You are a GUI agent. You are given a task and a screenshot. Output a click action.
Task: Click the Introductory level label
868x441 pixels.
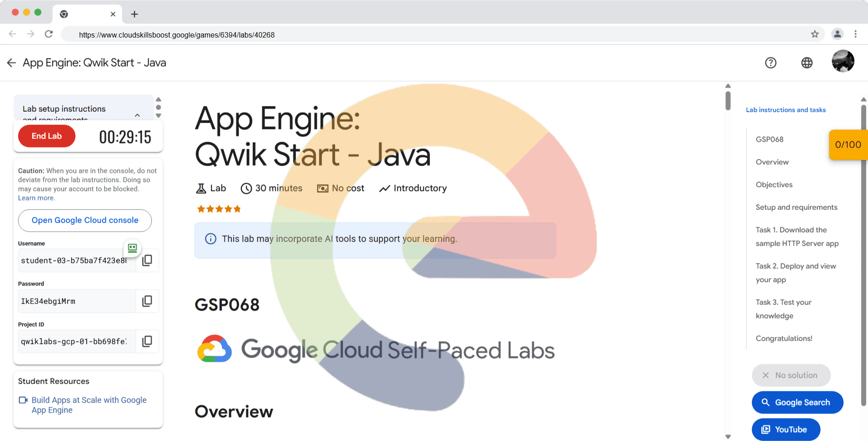coord(420,188)
